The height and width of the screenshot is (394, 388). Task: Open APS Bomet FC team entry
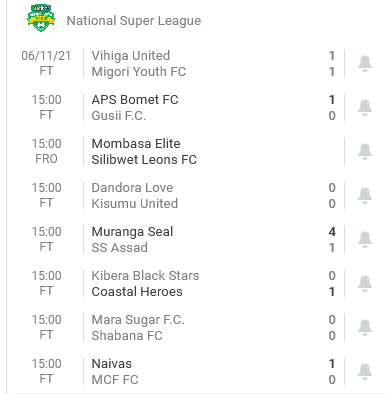[x=135, y=100]
